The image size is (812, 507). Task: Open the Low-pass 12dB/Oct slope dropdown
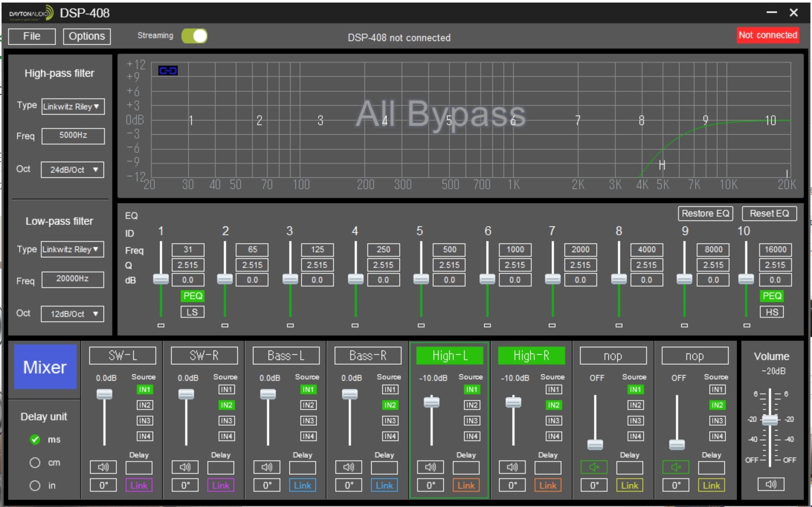click(x=73, y=314)
